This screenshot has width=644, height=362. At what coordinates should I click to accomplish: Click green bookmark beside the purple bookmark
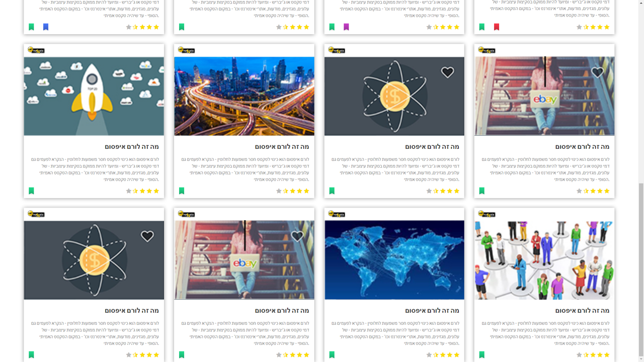(332, 27)
